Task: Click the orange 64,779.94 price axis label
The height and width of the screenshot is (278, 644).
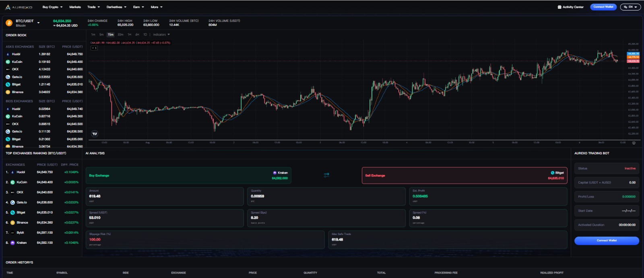Action: tap(633, 57)
